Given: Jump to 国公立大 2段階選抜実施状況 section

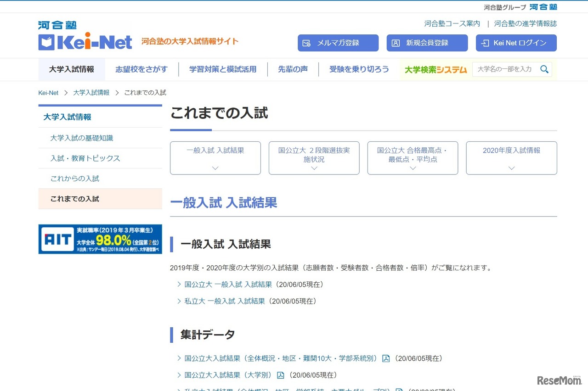Looking at the screenshot, I should tap(314, 158).
